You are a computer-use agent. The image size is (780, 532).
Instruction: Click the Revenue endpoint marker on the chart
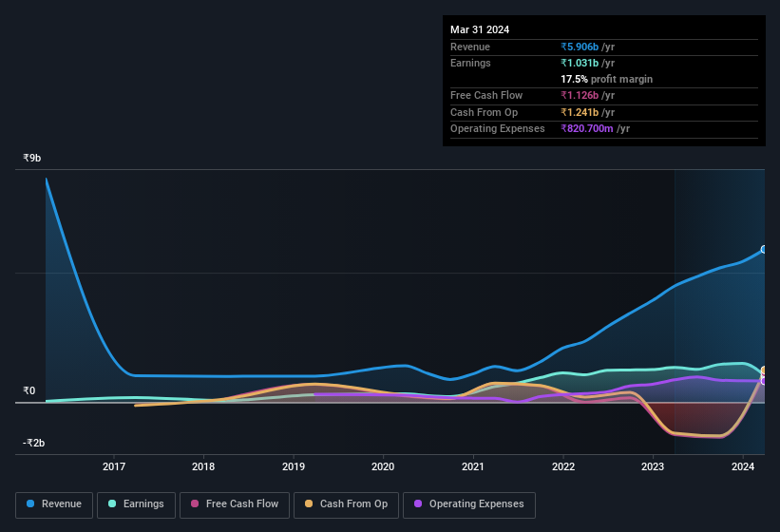pos(764,249)
